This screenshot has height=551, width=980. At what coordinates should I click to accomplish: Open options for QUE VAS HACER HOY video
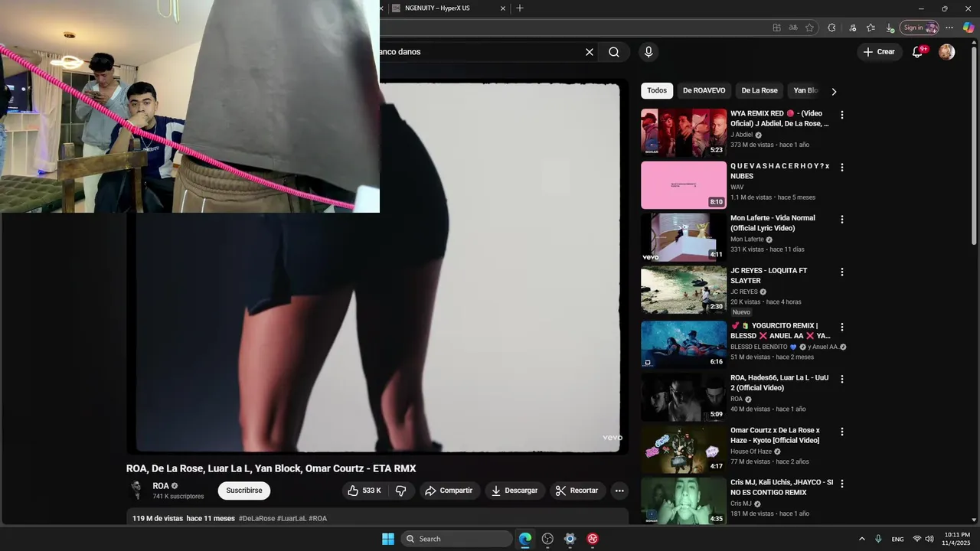[842, 167]
